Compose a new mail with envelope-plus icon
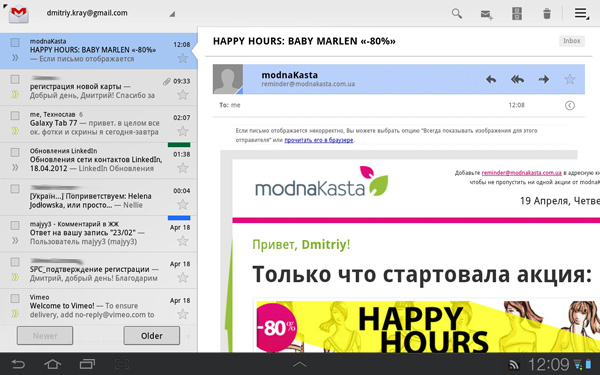Viewport: 600px width, 375px height. 486,15
